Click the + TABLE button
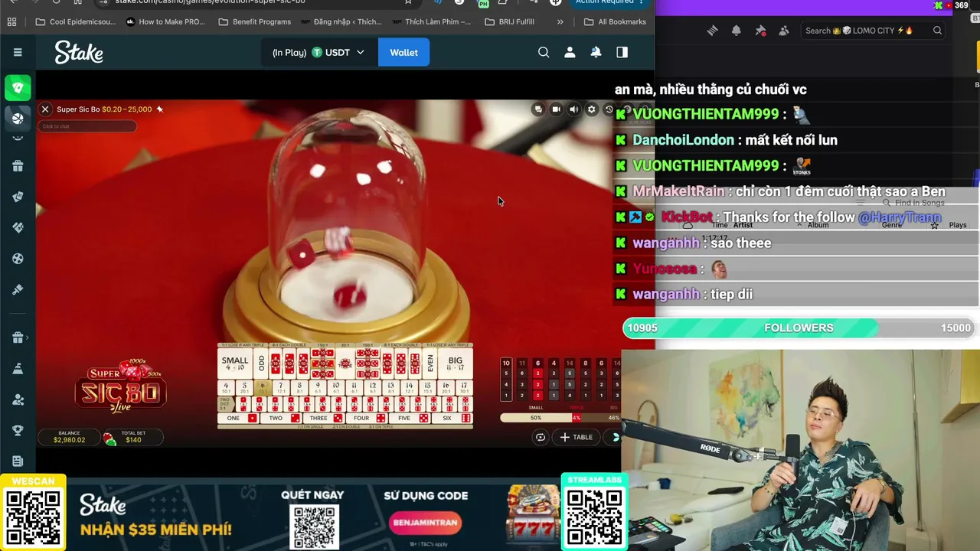This screenshot has width=980, height=551. (577, 437)
